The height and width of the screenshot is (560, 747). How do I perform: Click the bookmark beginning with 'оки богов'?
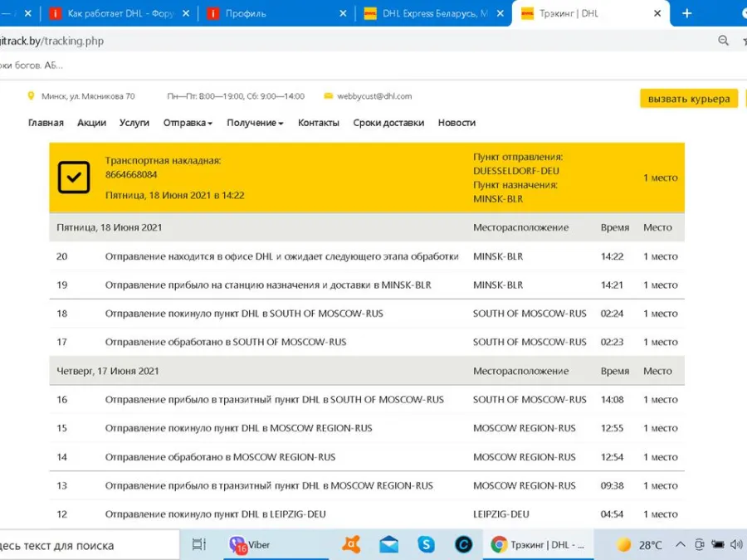pyautogui.click(x=32, y=66)
